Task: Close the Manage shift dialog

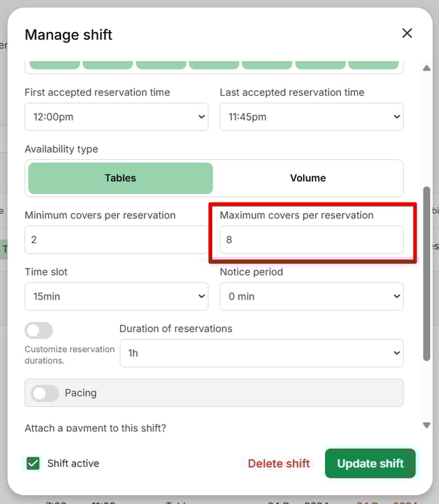Action: click(407, 33)
